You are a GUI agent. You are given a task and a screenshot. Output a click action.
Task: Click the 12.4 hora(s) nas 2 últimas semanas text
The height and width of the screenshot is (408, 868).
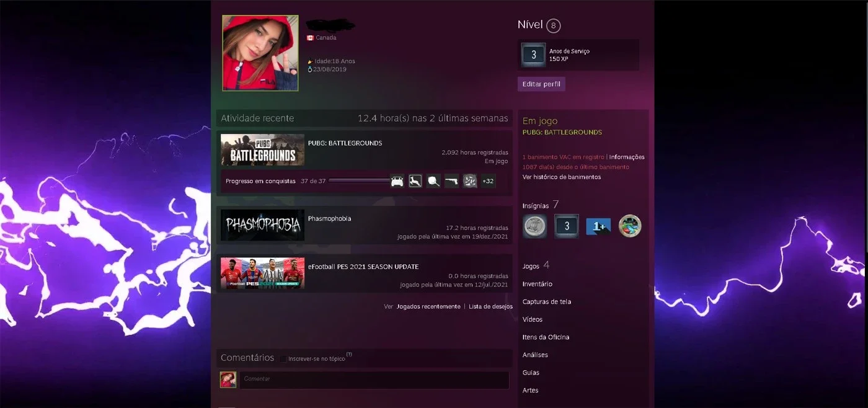tap(433, 118)
